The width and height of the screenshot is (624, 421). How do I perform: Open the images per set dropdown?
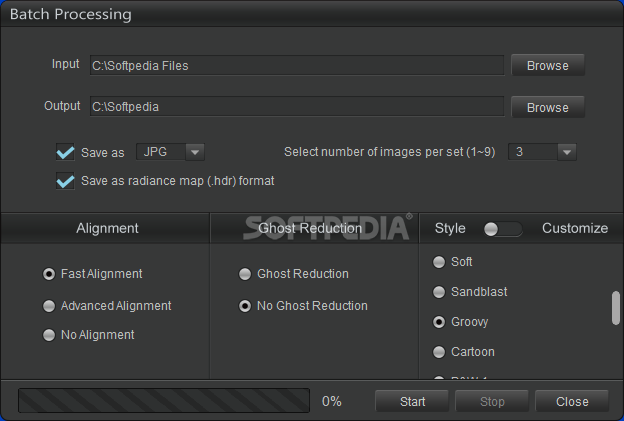[x=542, y=152]
